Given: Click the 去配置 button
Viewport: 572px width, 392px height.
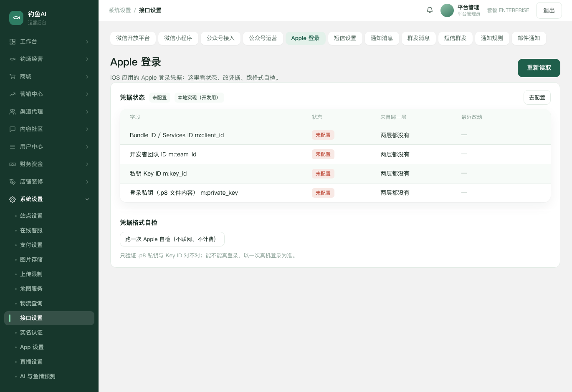Looking at the screenshot, I should point(537,98).
